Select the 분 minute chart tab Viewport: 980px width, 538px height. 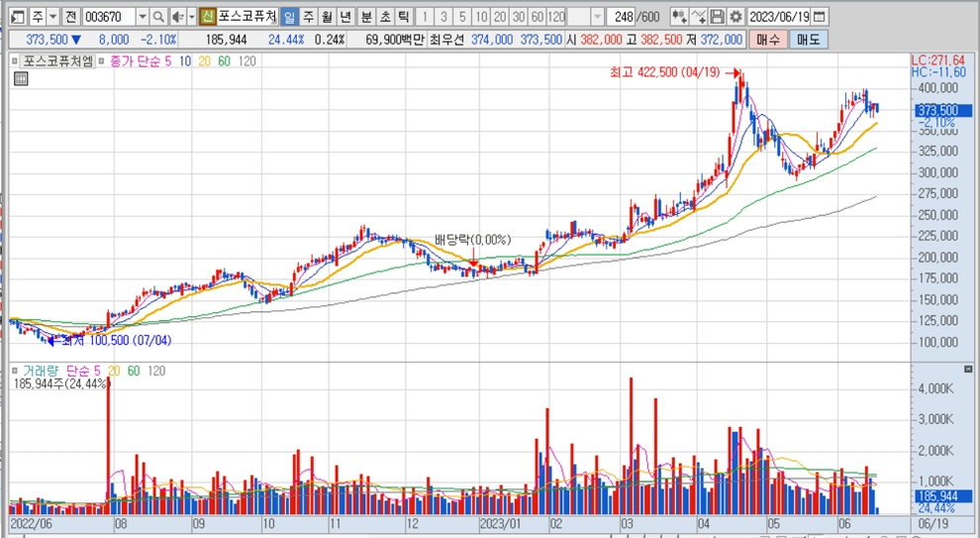pyautogui.click(x=365, y=17)
